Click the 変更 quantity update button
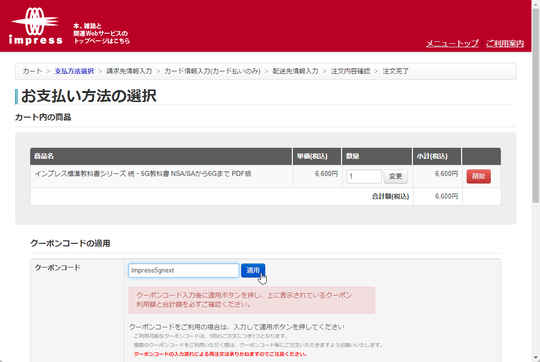 [396, 176]
